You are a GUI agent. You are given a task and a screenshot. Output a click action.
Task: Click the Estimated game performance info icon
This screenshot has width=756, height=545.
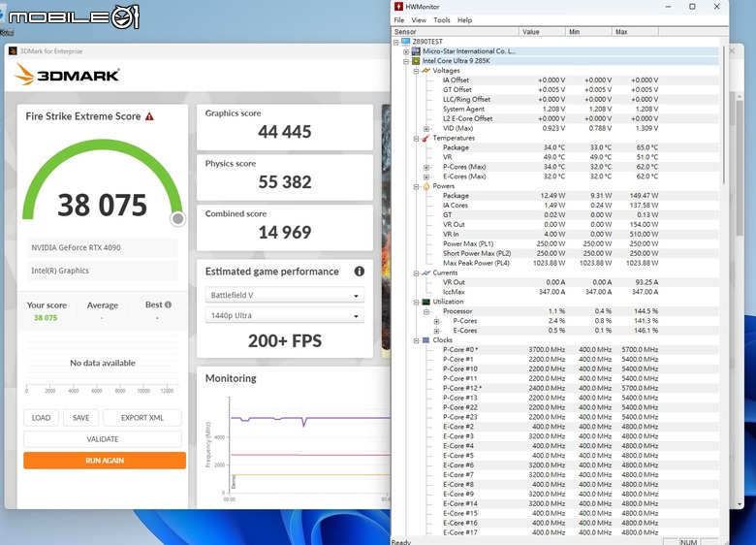[360, 272]
